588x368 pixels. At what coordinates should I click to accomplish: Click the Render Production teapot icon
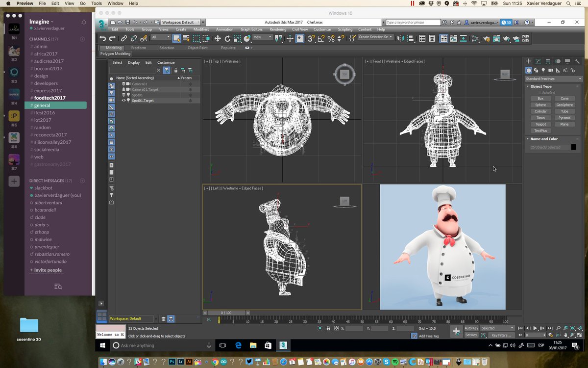tap(506, 38)
